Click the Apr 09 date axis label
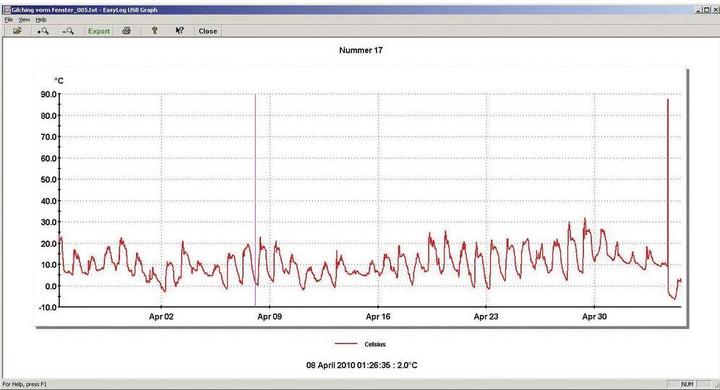The image size is (720, 390). tap(270, 317)
